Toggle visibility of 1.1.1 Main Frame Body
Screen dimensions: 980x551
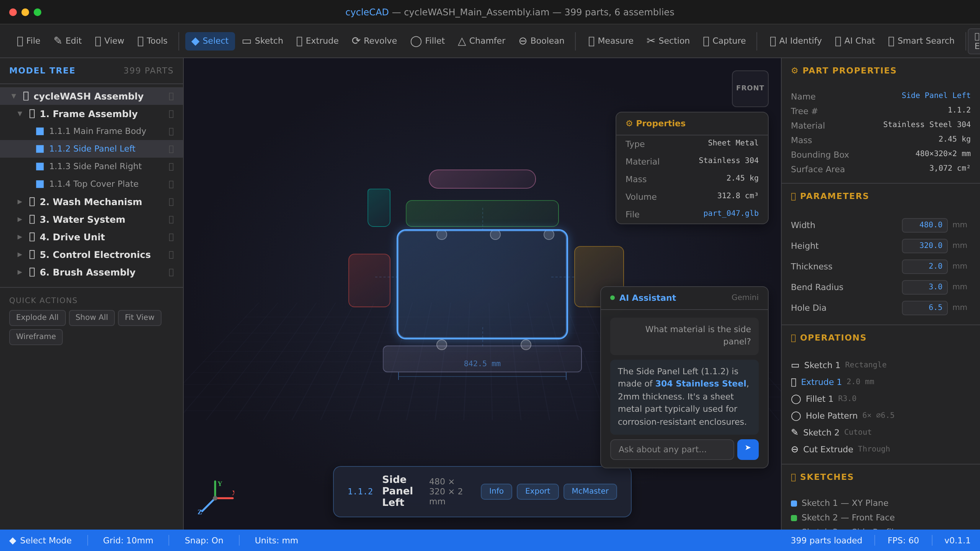click(x=171, y=131)
